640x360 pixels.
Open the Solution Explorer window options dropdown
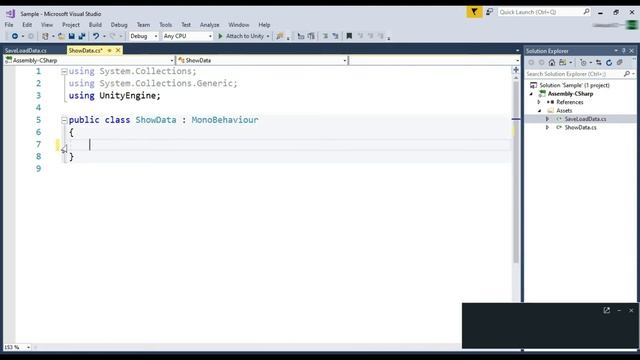[x=616, y=51]
